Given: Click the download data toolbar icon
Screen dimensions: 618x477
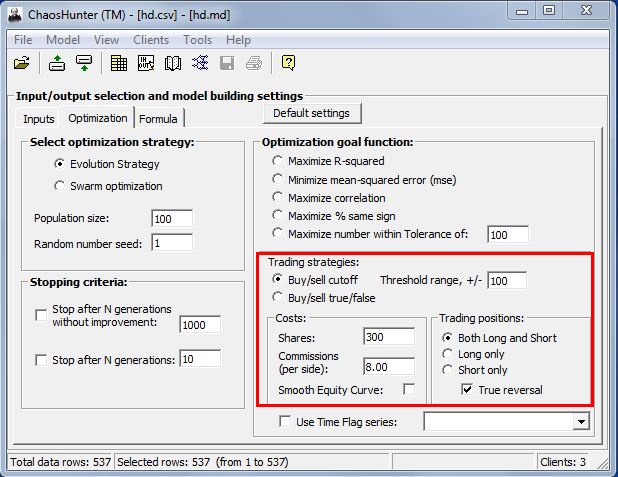Looking at the screenshot, I should (x=84, y=63).
